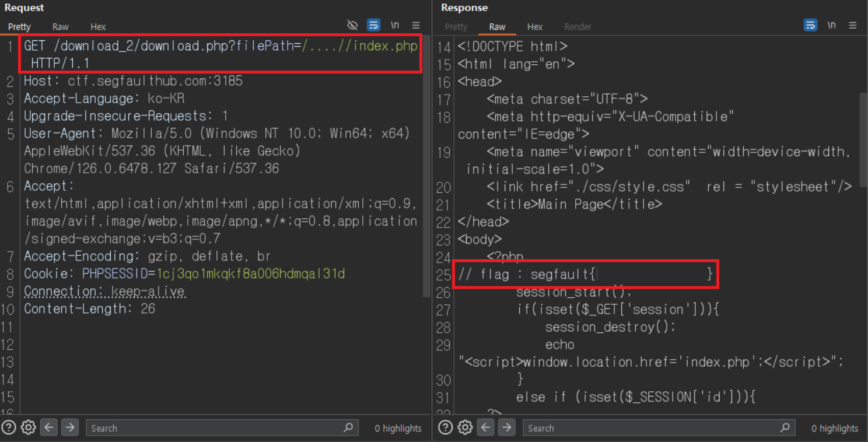Screen dimensions: 868x442
Task: Click the GET /download_2/download.php request line
Action: coord(221,54)
